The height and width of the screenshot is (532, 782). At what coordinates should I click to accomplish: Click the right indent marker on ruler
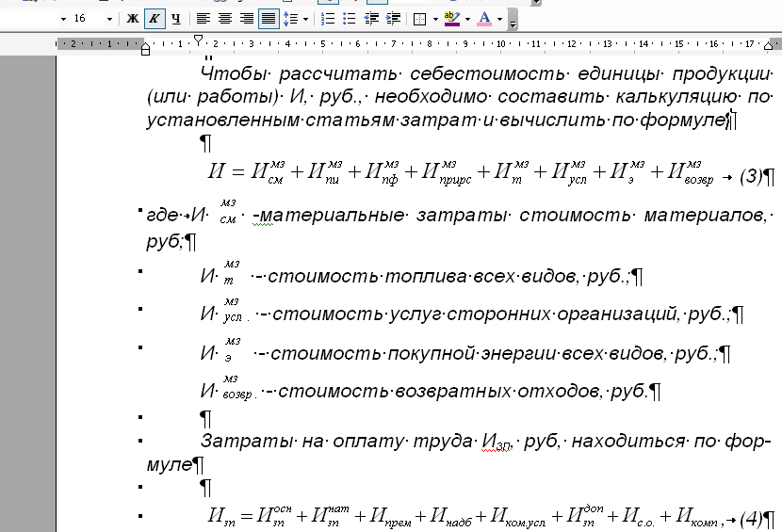(x=768, y=46)
